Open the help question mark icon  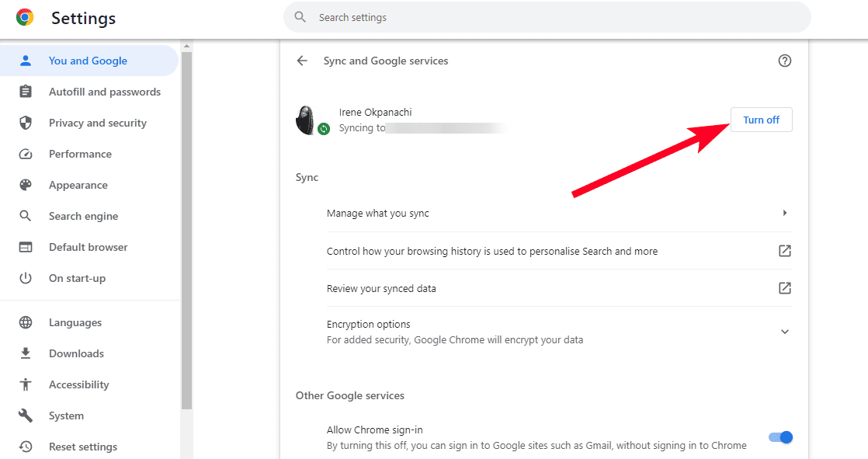coord(784,61)
